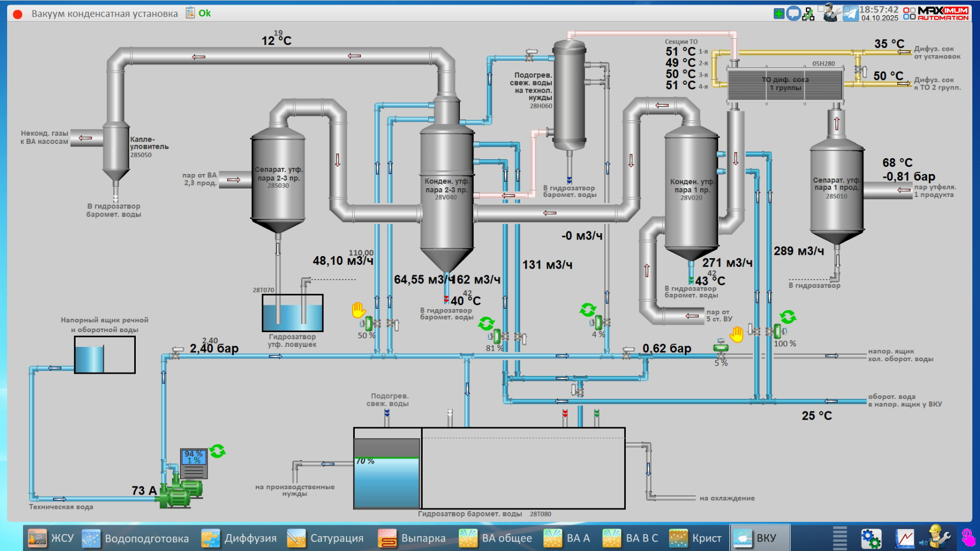Switch to the Диффузия tab

pyautogui.click(x=239, y=538)
